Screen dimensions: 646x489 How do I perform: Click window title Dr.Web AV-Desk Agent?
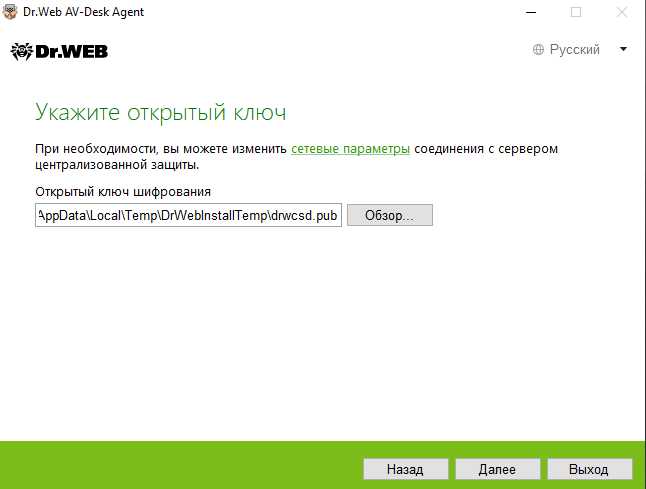click(x=84, y=12)
